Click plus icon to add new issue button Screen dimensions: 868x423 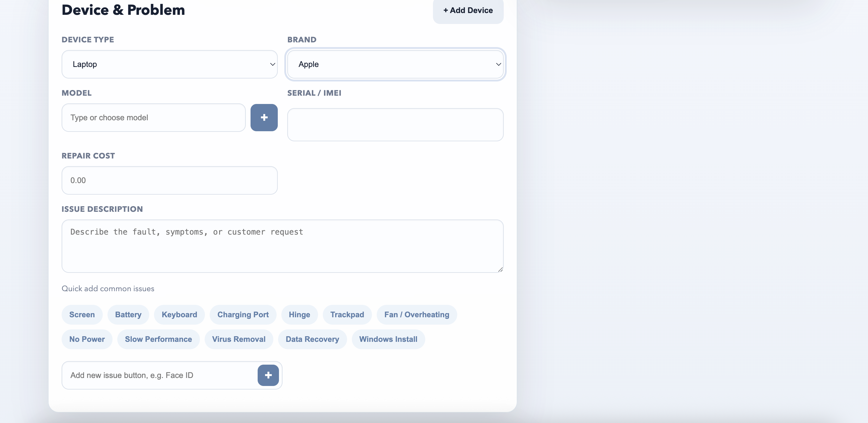[268, 375]
